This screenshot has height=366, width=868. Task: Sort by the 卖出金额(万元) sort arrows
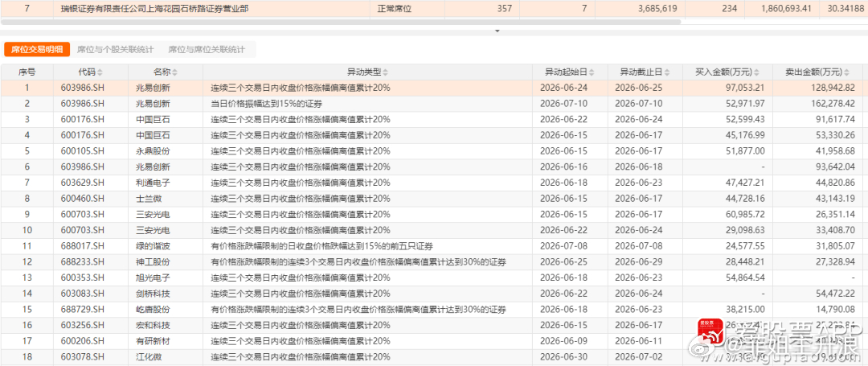(845, 72)
